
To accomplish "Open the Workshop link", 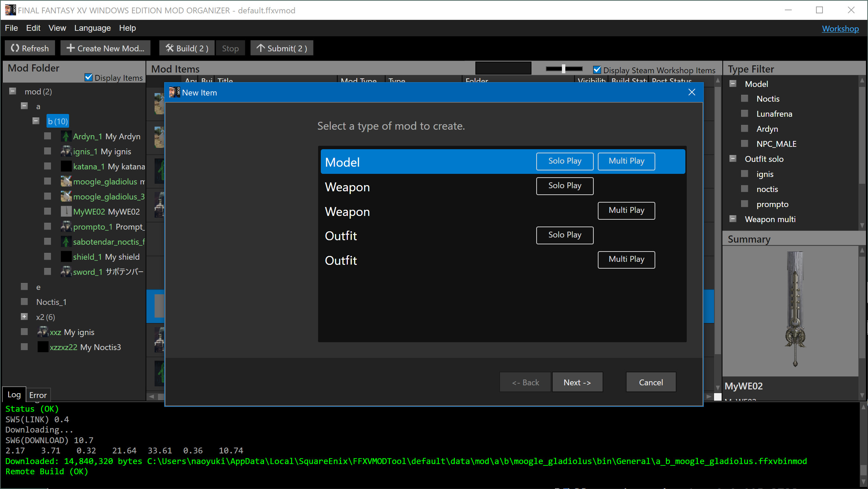I will (840, 28).
